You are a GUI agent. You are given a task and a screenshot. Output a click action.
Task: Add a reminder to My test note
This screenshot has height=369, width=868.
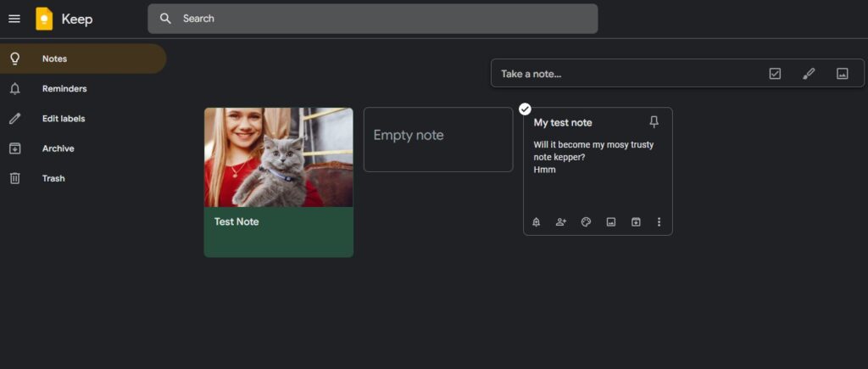(536, 222)
